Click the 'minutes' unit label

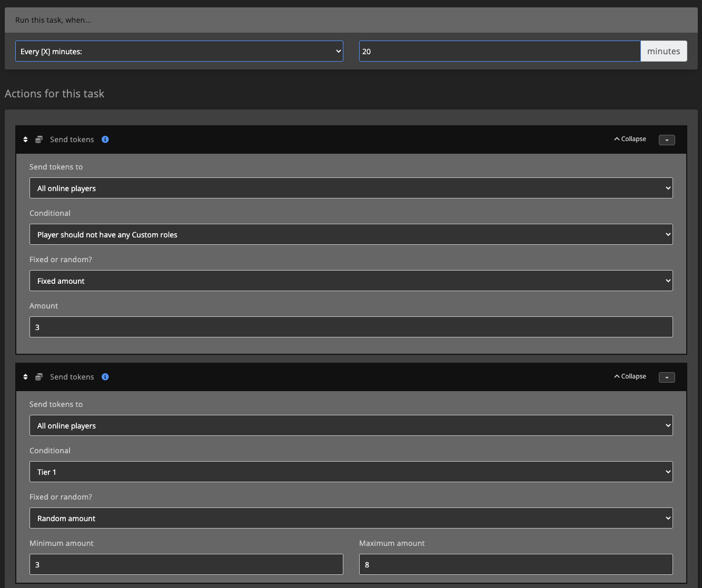(664, 51)
